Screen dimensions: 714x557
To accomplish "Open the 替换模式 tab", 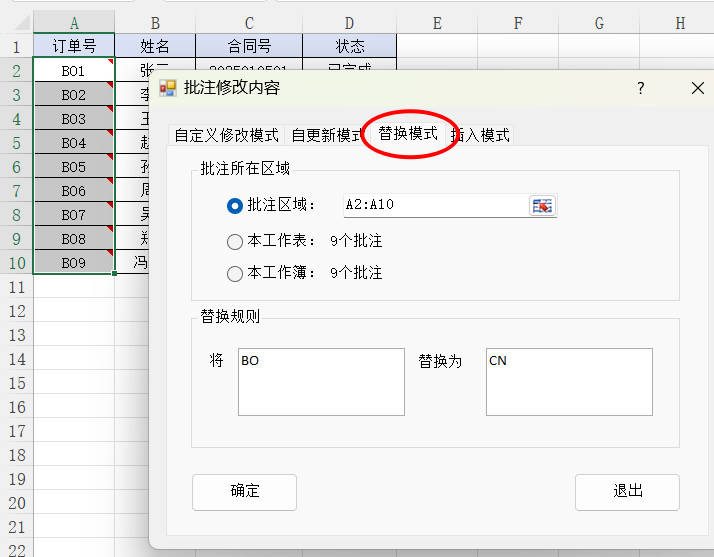I will (408, 133).
